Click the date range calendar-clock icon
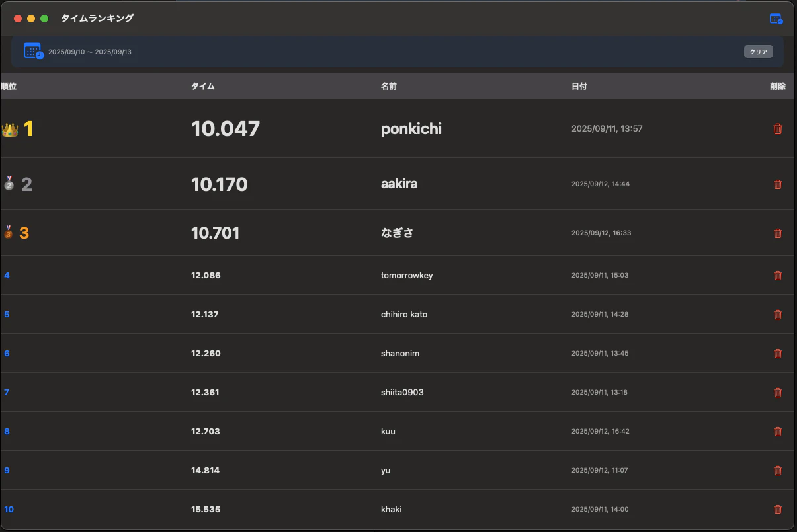797x532 pixels. (33, 51)
